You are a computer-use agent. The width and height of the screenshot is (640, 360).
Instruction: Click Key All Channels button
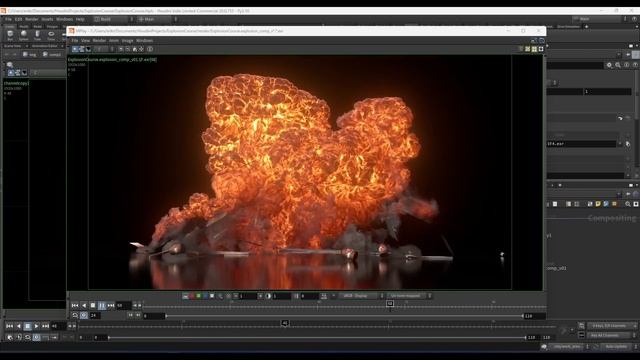(x=608, y=336)
